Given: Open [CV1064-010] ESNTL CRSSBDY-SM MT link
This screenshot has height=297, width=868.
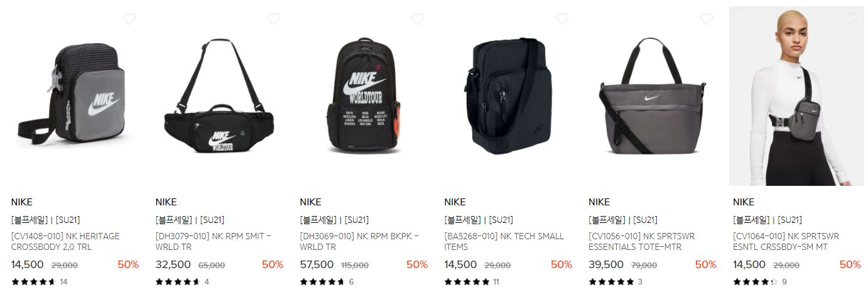Looking at the screenshot, I should click(786, 242).
